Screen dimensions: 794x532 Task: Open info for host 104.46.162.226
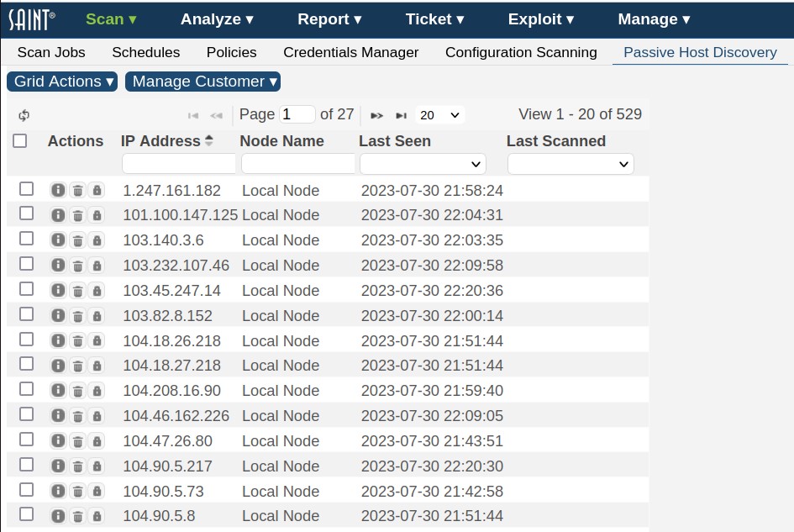click(x=57, y=416)
